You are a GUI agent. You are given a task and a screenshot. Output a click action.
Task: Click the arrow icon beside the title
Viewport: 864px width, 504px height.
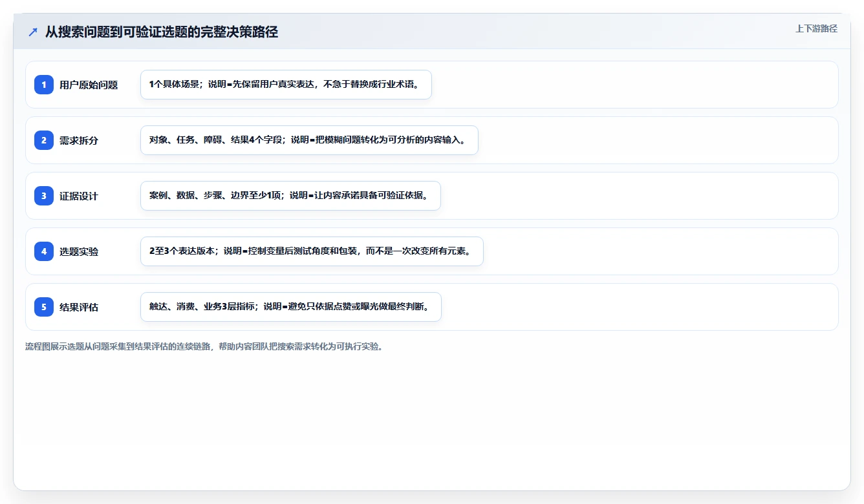33,32
